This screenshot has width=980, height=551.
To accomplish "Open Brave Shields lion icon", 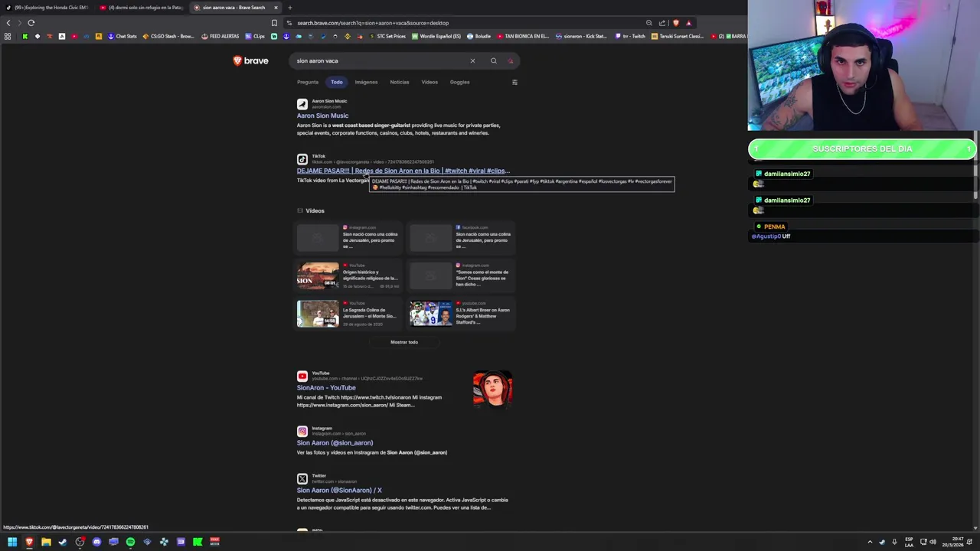I will point(675,23).
